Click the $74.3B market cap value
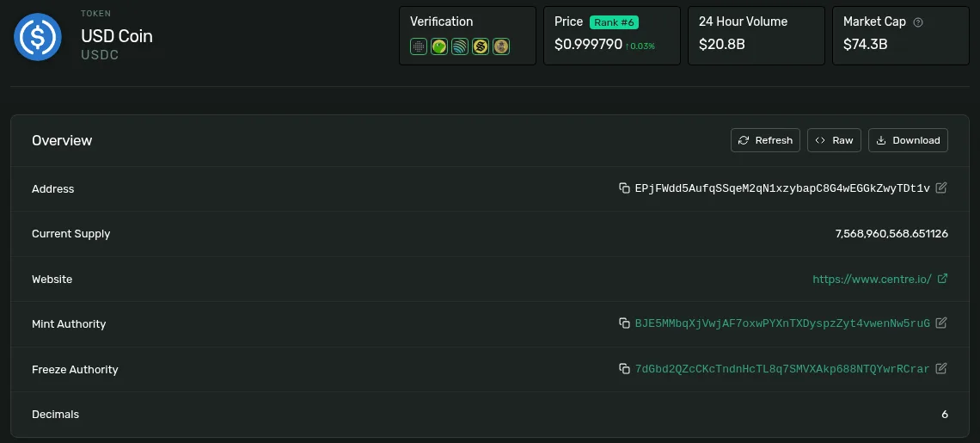 tap(866, 45)
